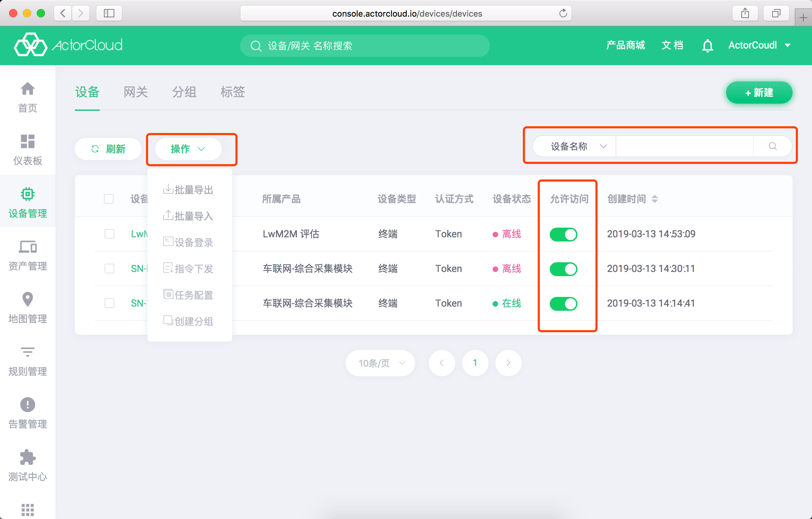Click the 在线 status text
Screen dimensions: 812x519
pos(512,303)
